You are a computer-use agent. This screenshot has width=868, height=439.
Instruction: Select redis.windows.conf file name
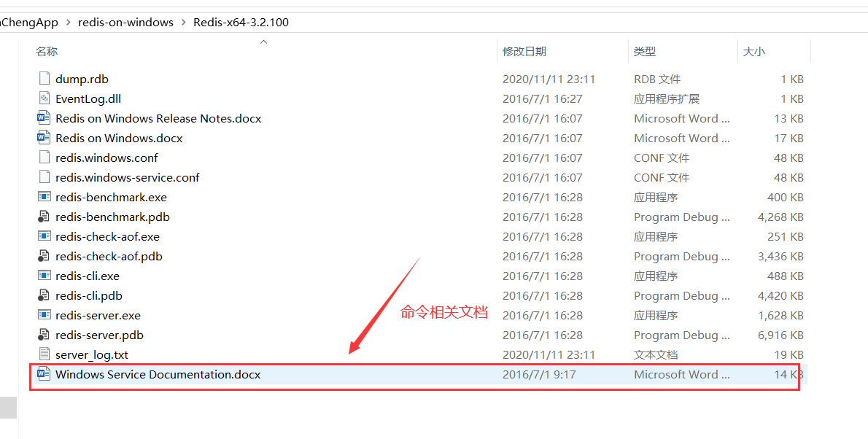tap(106, 158)
